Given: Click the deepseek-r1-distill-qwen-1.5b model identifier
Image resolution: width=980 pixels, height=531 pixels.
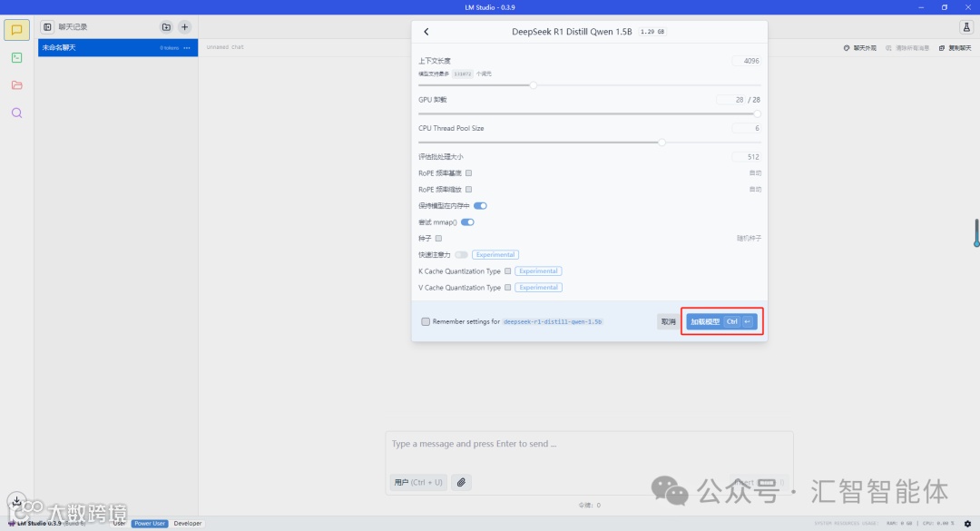Looking at the screenshot, I should click(553, 321).
